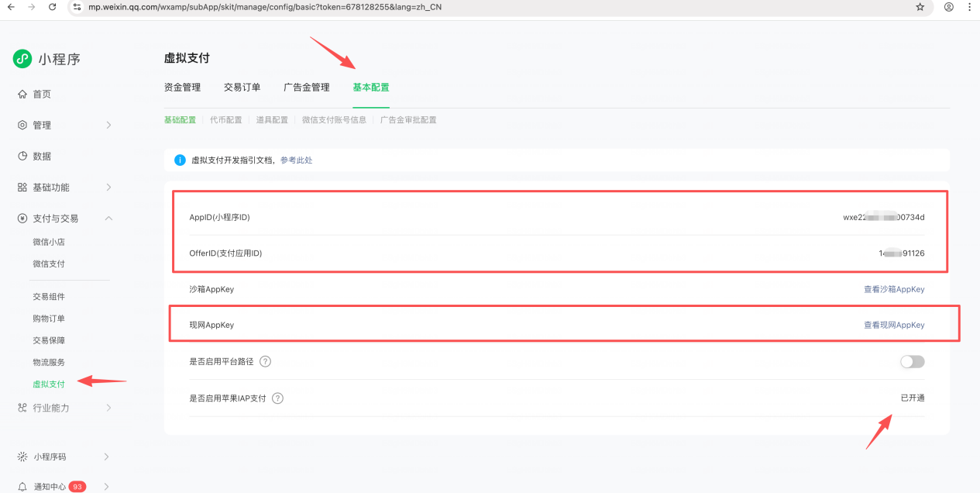
Task: Open 交易保障 in the sidebar
Action: [49, 340]
